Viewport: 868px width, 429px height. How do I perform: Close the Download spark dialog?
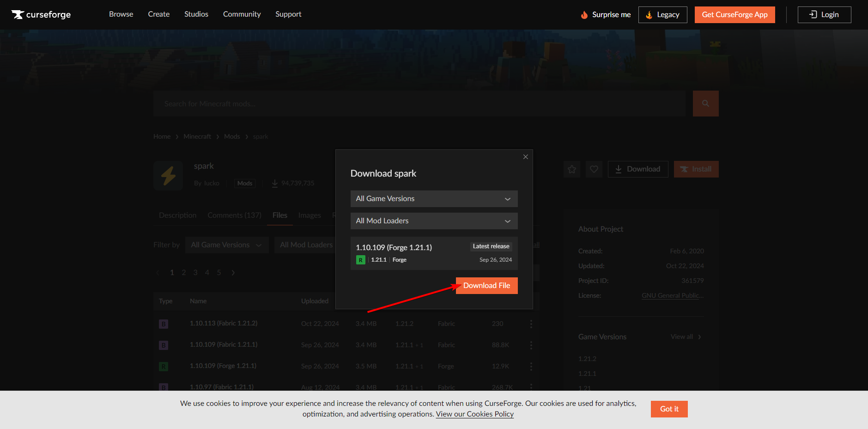coord(525,157)
